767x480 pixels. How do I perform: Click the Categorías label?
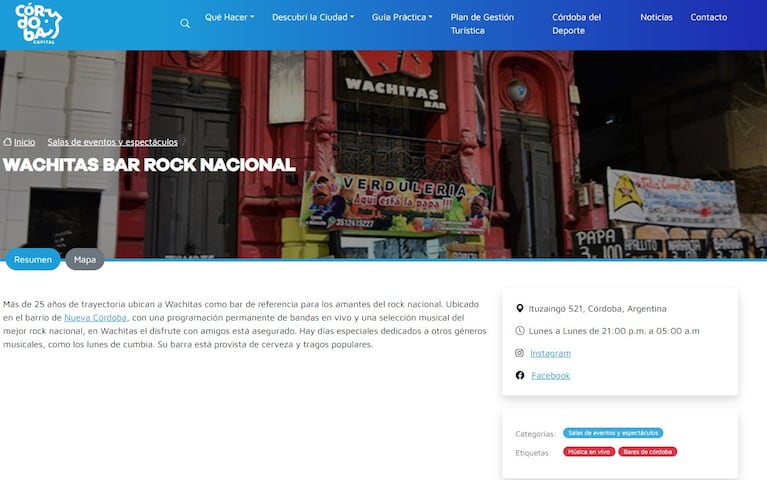[x=536, y=434]
